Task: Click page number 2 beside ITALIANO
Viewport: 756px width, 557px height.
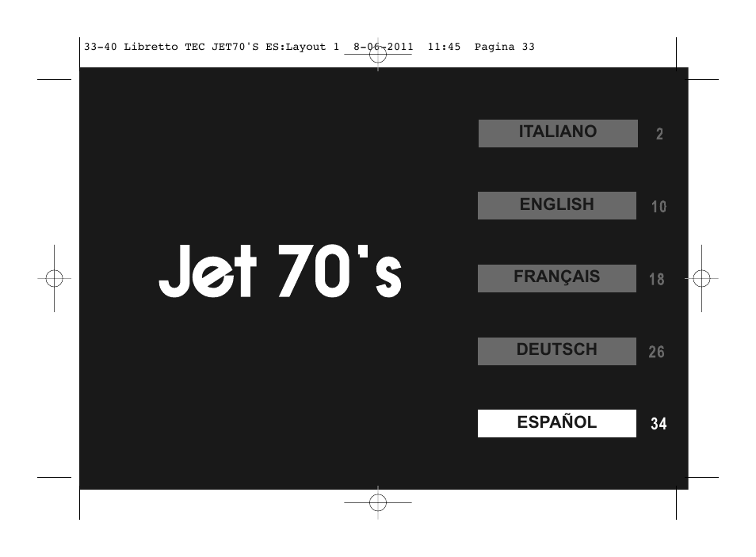Action: [x=659, y=134]
